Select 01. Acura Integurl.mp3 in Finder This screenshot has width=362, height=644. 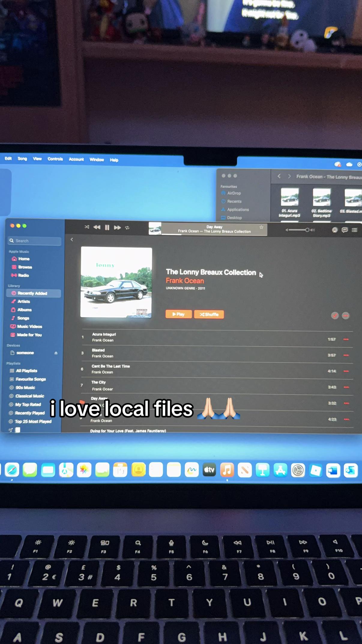click(x=289, y=203)
